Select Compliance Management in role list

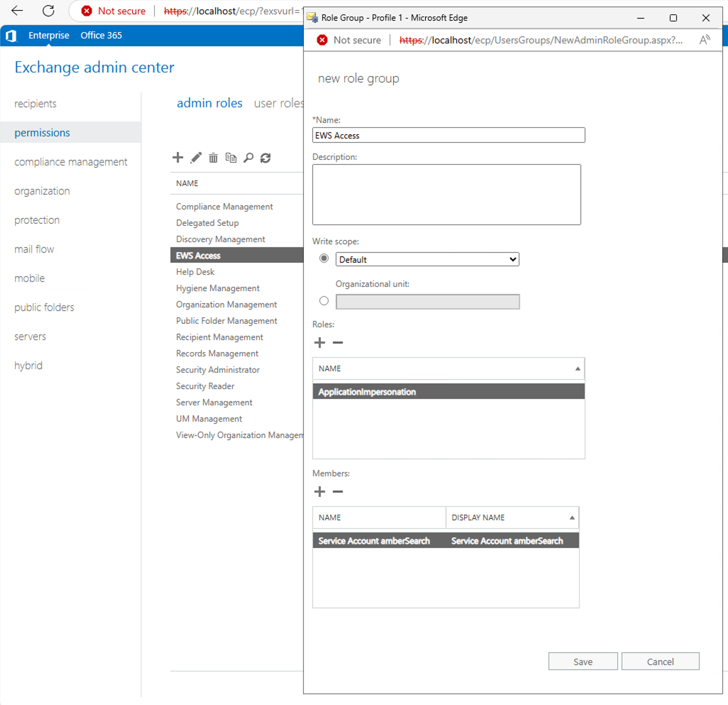pos(224,206)
